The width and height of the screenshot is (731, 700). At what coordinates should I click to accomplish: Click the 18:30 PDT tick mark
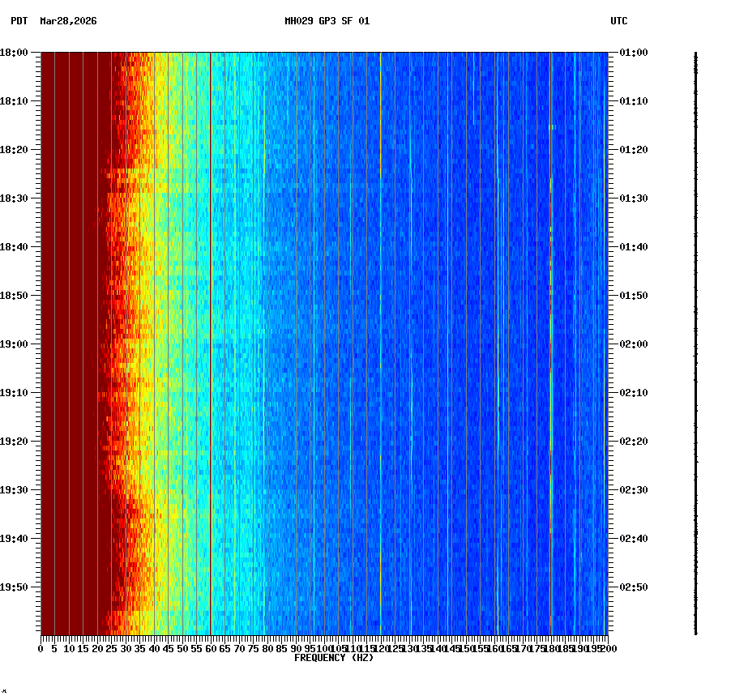(34, 198)
